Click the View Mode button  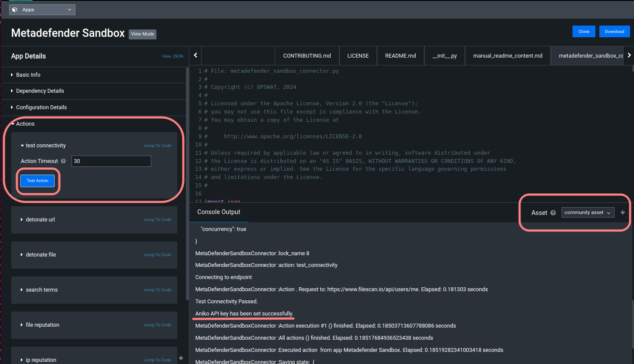point(143,34)
